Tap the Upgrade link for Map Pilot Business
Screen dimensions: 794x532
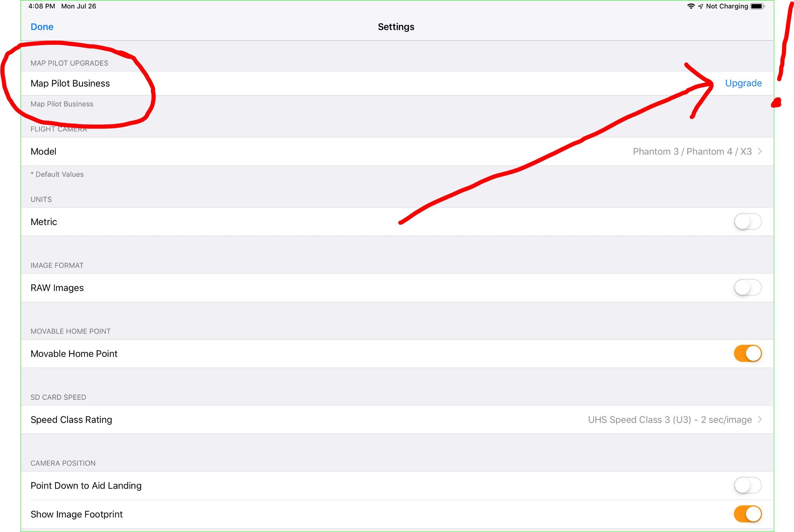tap(743, 83)
